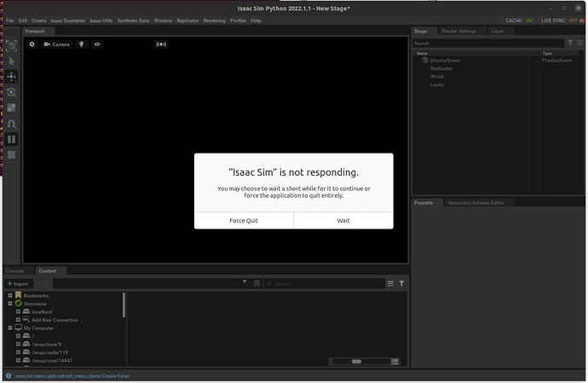The image size is (588, 383).
Task: Expand the /snap/bare/5 drive node
Action: pos(18,344)
